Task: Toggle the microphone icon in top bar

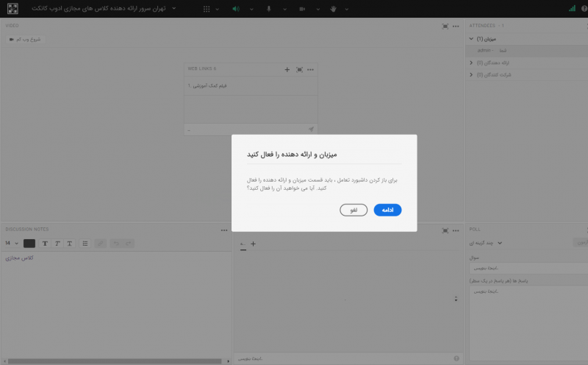Action: 269,9
